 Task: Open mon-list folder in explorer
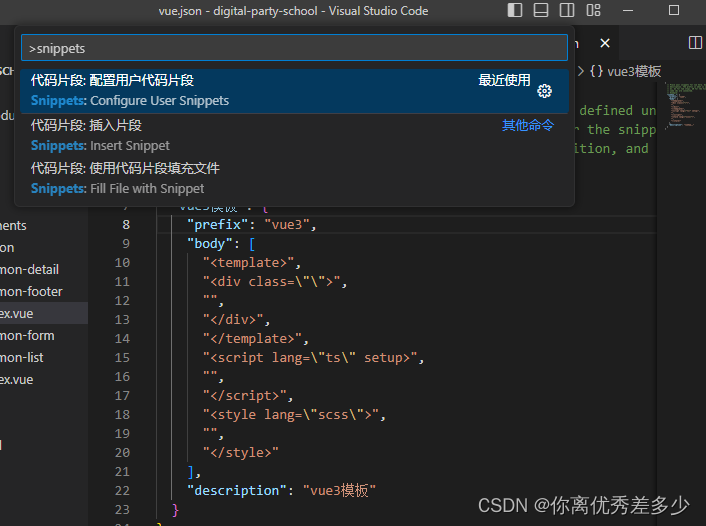[x=22, y=358]
